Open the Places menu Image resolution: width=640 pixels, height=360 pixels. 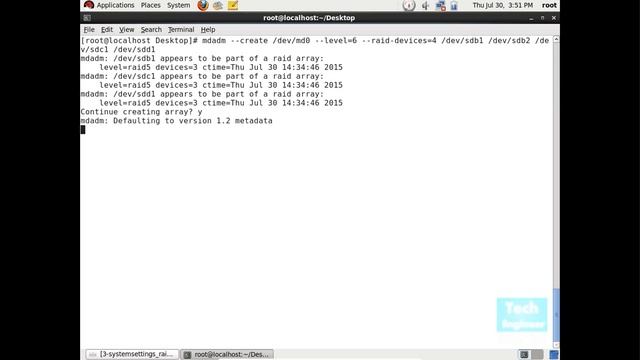coord(151,5)
